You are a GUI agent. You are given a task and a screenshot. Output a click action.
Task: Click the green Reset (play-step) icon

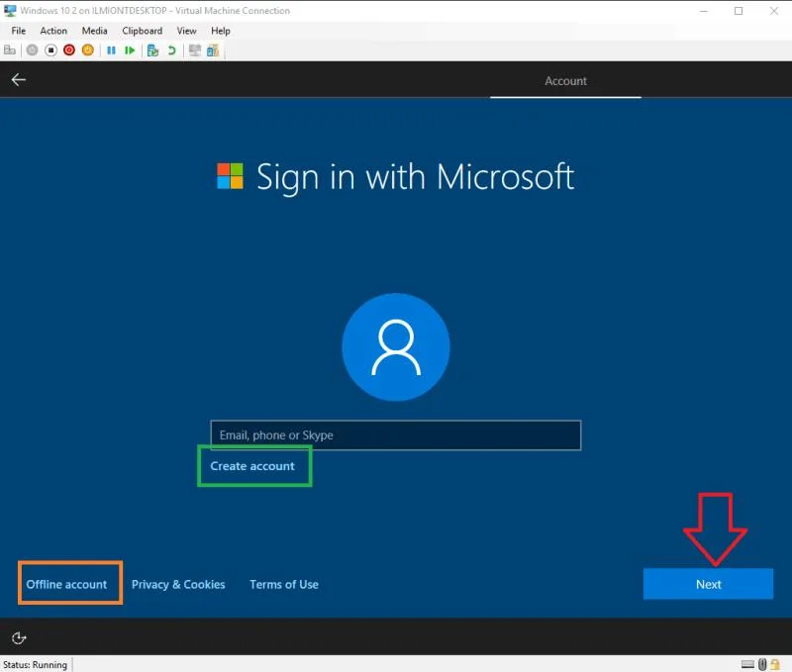pyautogui.click(x=130, y=50)
